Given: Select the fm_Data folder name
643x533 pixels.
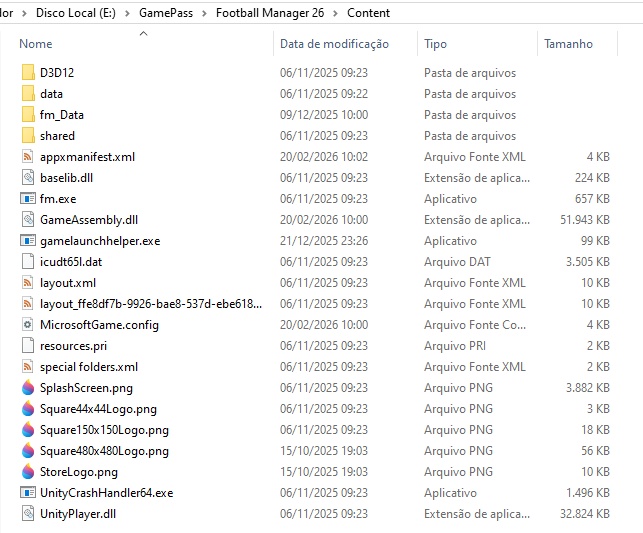Looking at the screenshot, I should click(62, 115).
